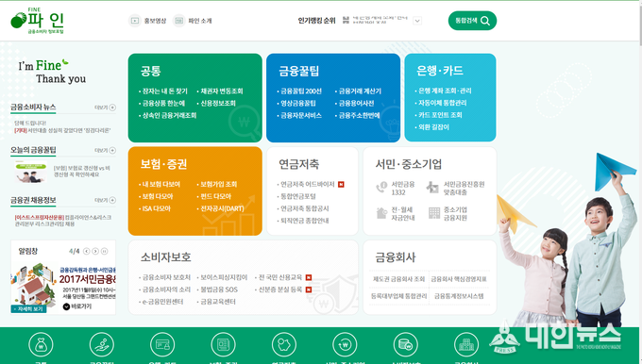Click 더보기 plus for 금융소비자 뉴스
The width and height of the screenshot is (642, 364).
pos(111,108)
